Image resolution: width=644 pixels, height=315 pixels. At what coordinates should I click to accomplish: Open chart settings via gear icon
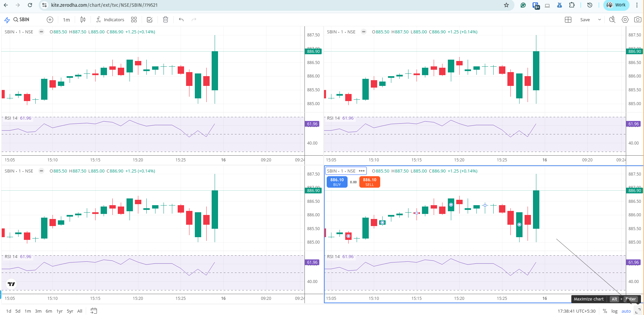tap(625, 20)
